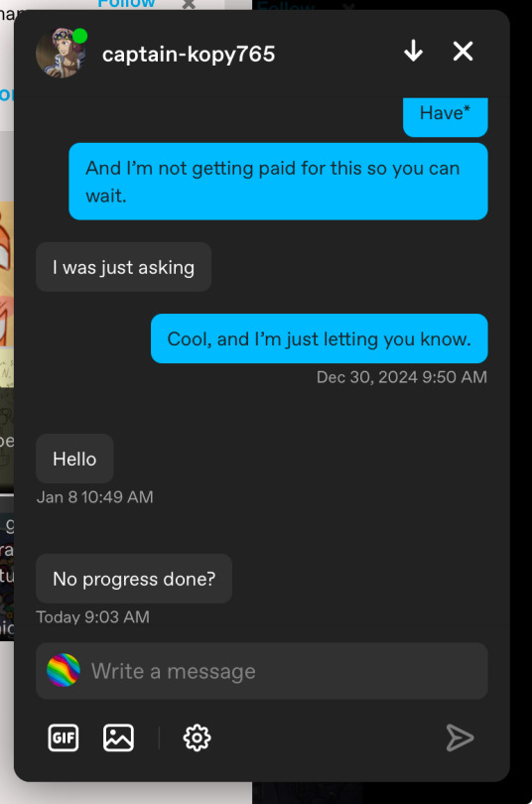Click the Today 9:03 AM timestamp

click(x=92, y=616)
